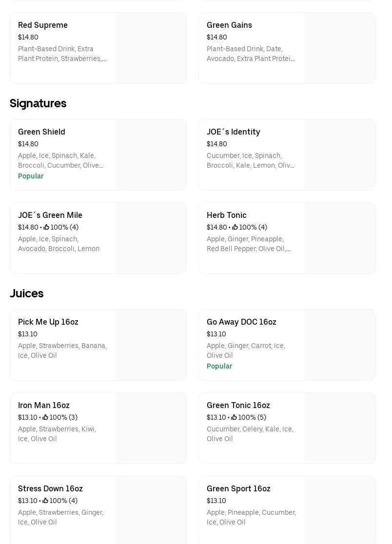The image size is (392, 544).
Task: Click thumbs-up rating icon on Herb Tonic
Action: coord(235,227)
